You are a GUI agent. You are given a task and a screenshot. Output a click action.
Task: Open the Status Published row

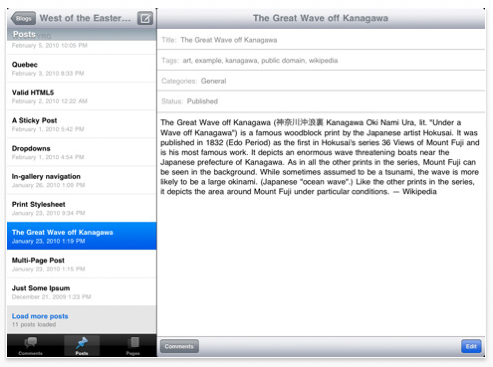[x=321, y=101]
